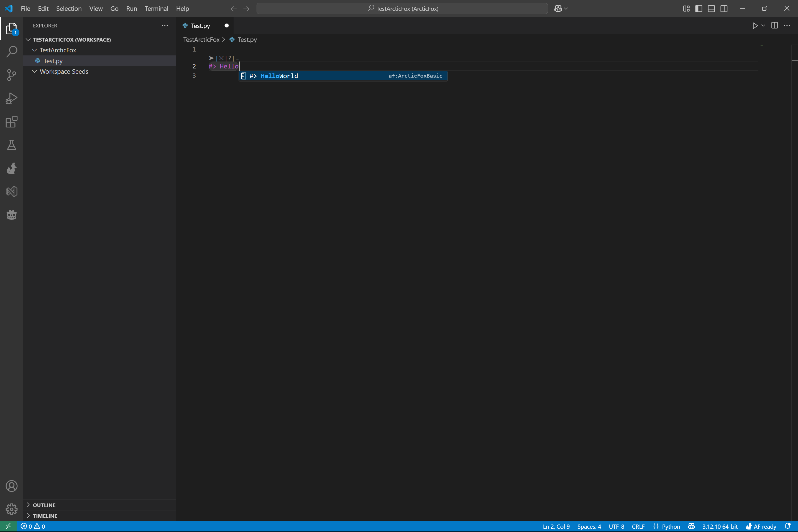Screen dimensions: 798x532
Task: Open the Run menu
Action: [132, 9]
